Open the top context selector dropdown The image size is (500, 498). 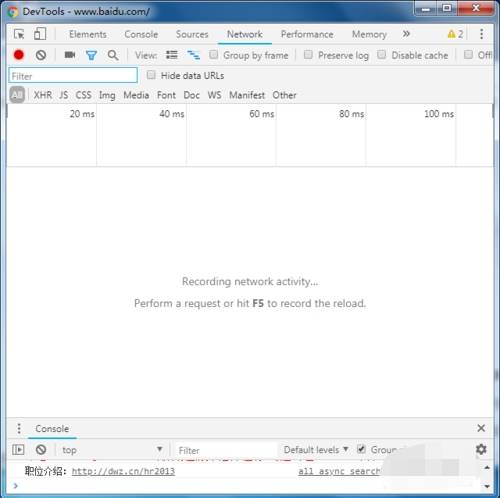112,450
